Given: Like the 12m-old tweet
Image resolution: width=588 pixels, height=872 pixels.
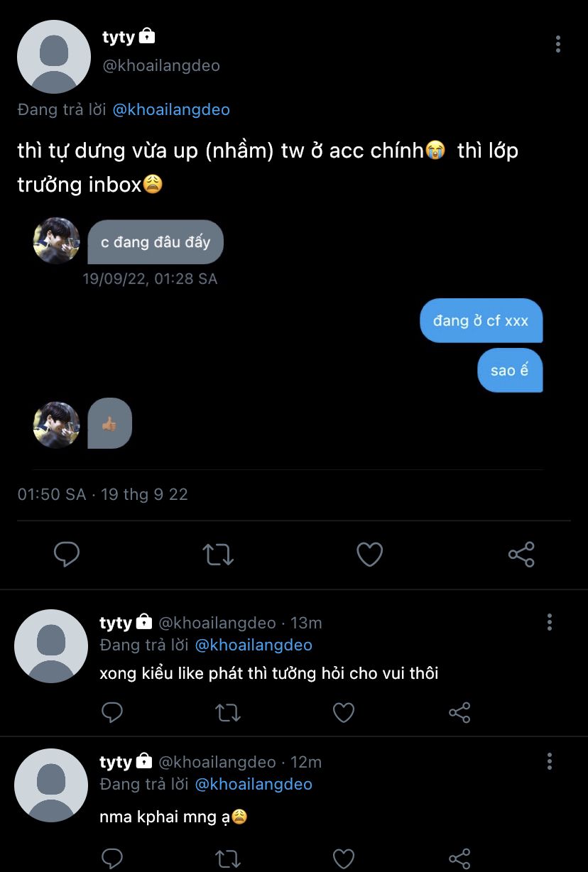Looking at the screenshot, I should click(344, 858).
